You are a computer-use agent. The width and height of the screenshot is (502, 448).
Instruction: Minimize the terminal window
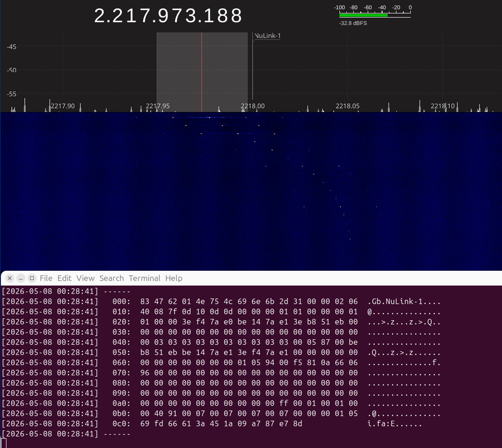tap(21, 278)
